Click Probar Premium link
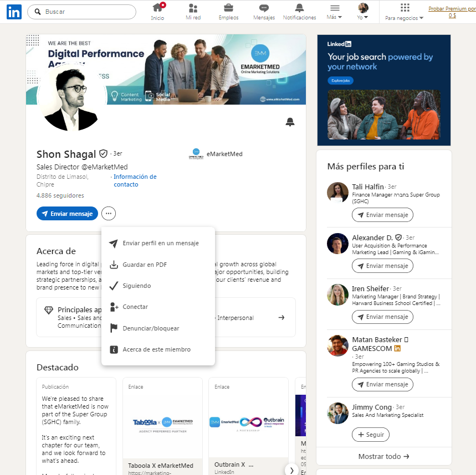Viewport: 476px width, 475px height. (452, 12)
